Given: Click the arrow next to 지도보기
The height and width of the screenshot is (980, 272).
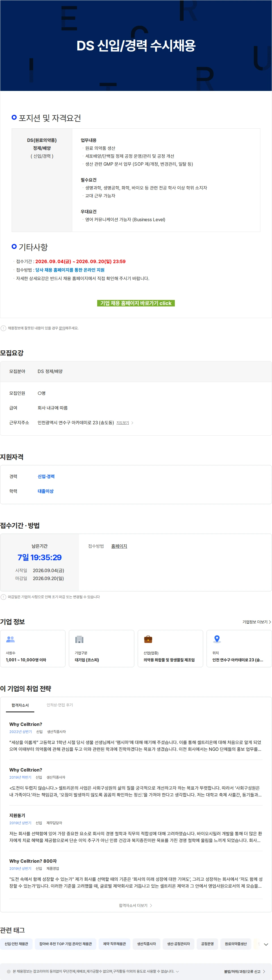Looking at the screenshot, I should click(x=132, y=423).
